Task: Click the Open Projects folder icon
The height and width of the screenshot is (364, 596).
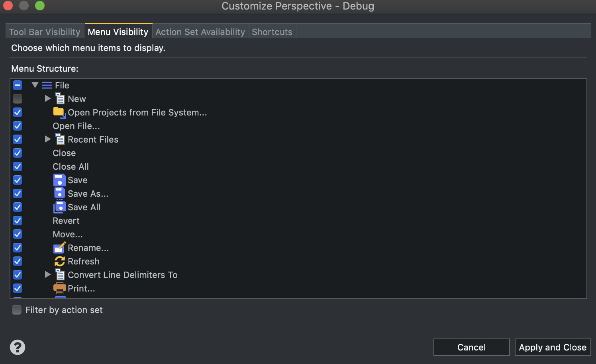Action: [x=59, y=112]
